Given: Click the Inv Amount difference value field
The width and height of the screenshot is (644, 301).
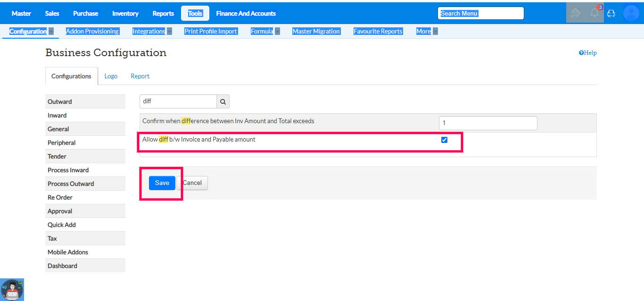Looking at the screenshot, I should (488, 123).
